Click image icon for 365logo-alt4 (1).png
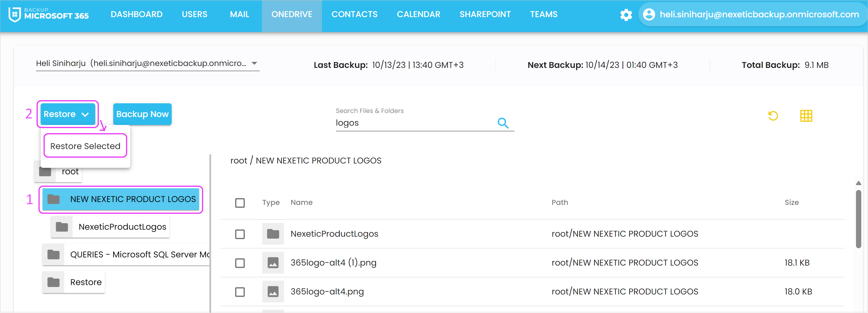The image size is (868, 313). (273, 263)
